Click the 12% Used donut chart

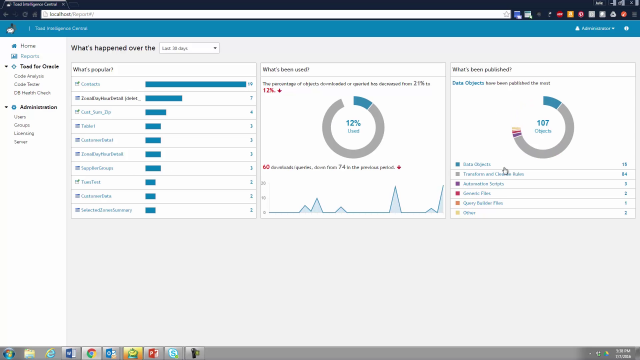pos(353,127)
